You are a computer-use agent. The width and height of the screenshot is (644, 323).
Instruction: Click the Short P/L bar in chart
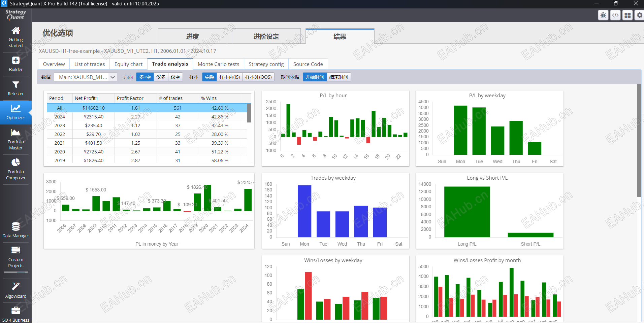point(530,235)
